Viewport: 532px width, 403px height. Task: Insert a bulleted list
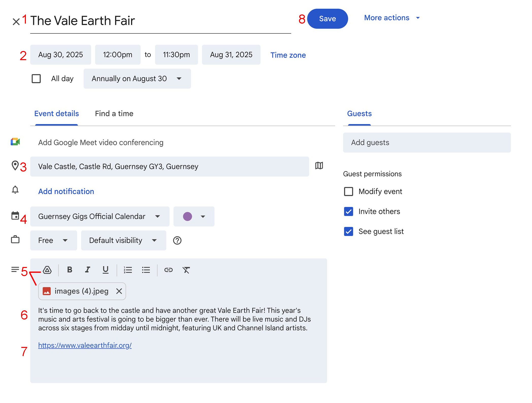[146, 270]
